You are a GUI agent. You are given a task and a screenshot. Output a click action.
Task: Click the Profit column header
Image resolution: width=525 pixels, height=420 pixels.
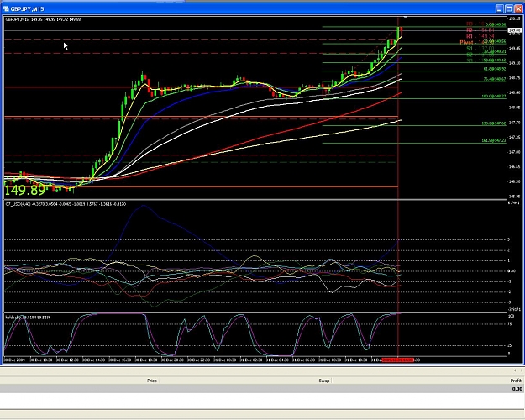coord(516,381)
